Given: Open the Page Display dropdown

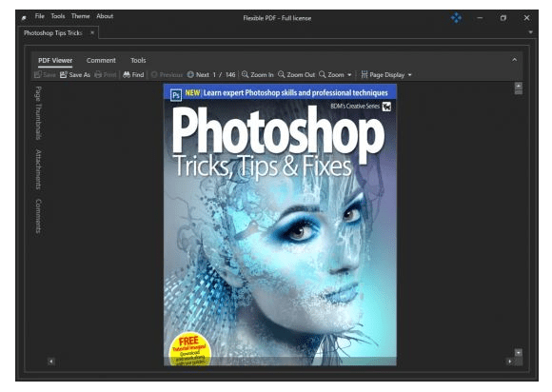Looking at the screenshot, I should point(386,75).
